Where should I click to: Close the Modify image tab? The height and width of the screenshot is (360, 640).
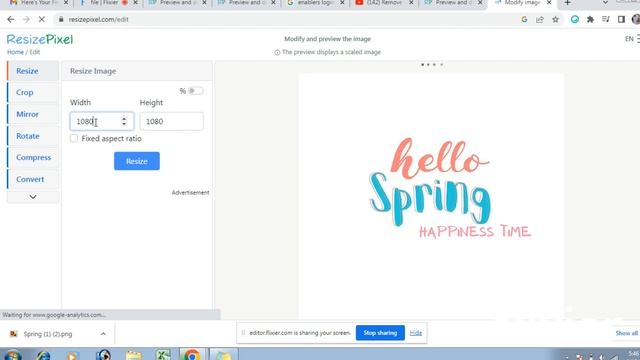[549, 3]
